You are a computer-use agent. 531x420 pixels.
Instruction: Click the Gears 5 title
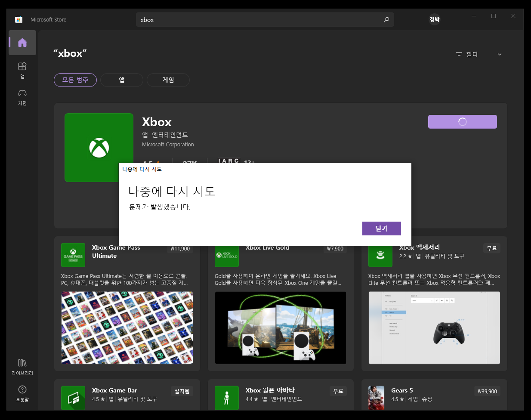(402, 390)
